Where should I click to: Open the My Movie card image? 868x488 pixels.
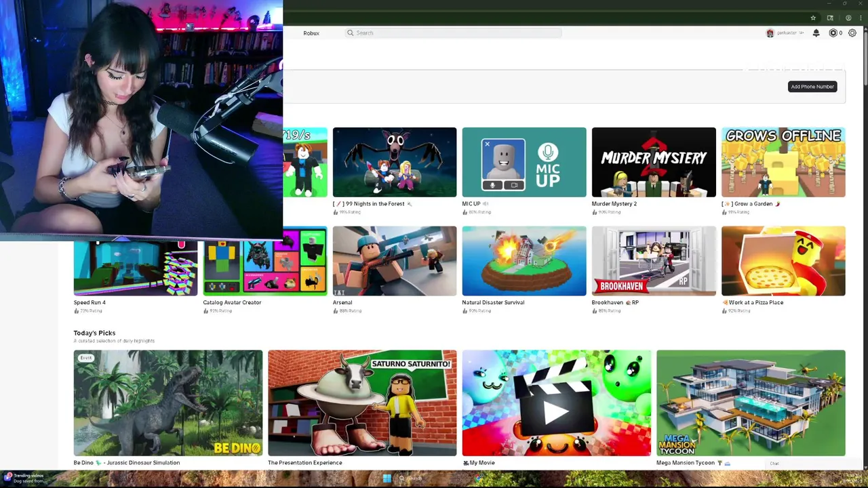pos(557,403)
